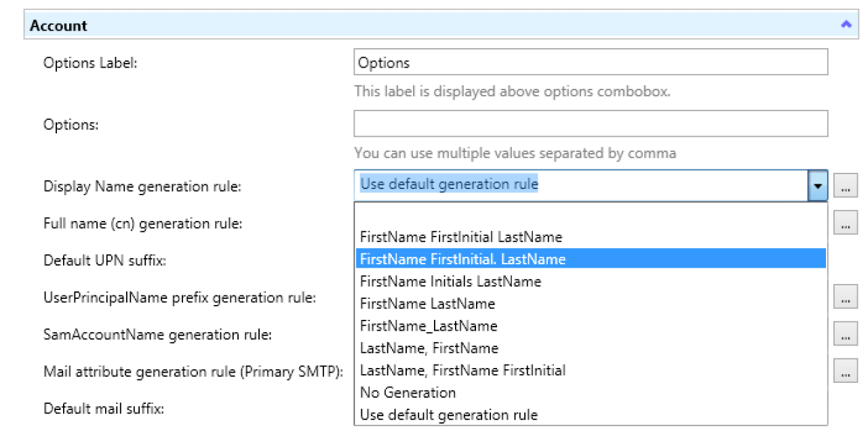Screen dimensions: 868x431
Task: Open ellipsis button for Display Name rule
Action: (846, 186)
